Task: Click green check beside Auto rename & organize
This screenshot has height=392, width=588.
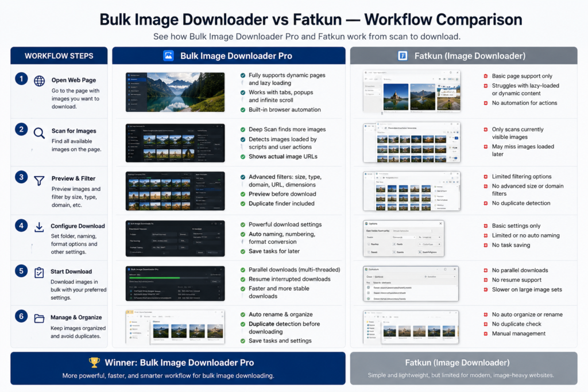Action: [243, 315]
